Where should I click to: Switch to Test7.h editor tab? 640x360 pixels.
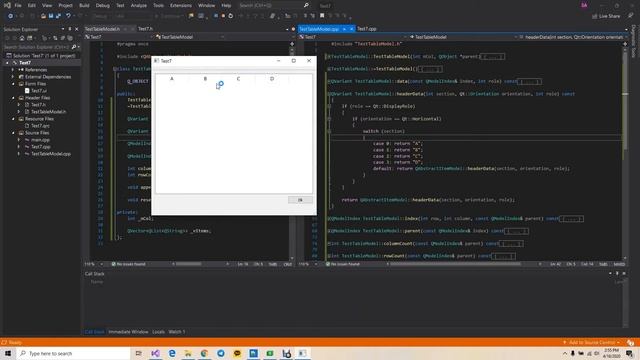145,29
